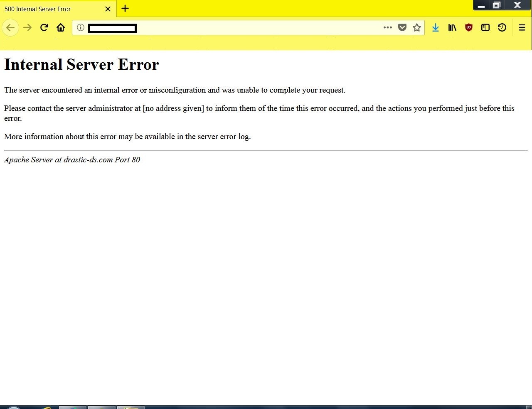Open the Firefox hamburger menu
This screenshot has height=409, width=532.
coord(522,28)
